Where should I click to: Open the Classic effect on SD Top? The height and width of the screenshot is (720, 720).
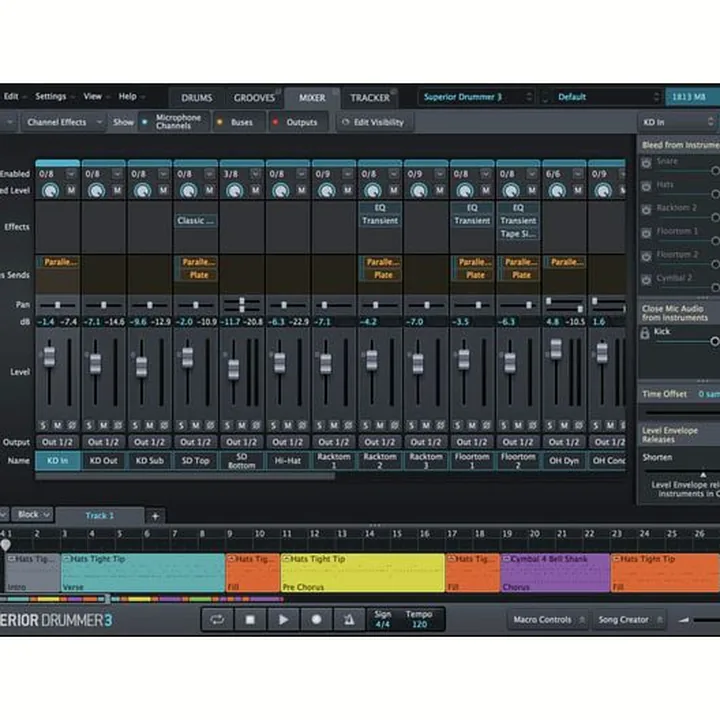pyautogui.click(x=196, y=221)
